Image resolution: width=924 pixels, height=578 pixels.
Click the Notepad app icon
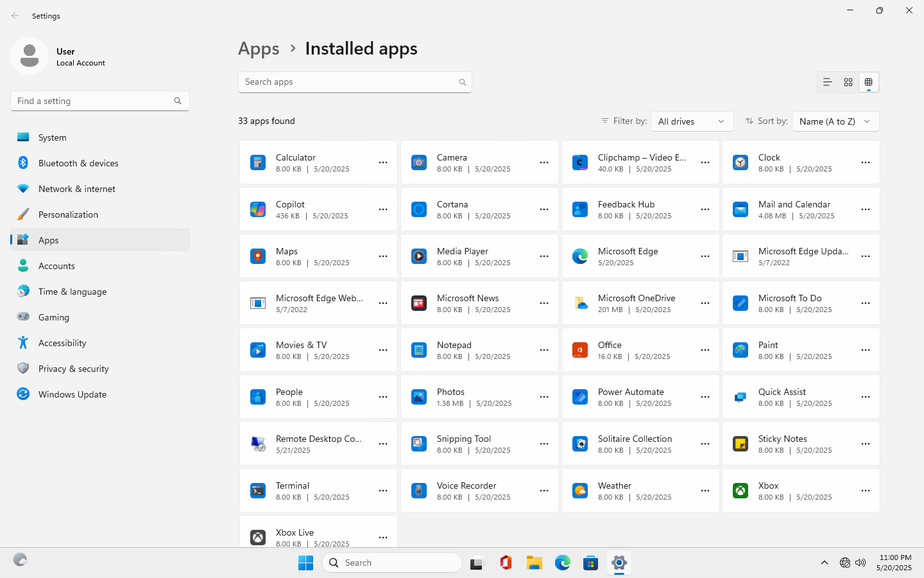419,350
